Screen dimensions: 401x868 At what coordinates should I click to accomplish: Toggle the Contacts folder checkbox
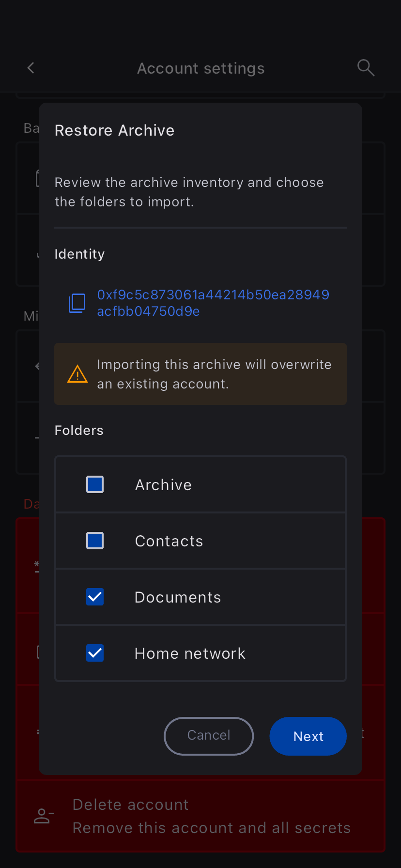(x=95, y=541)
